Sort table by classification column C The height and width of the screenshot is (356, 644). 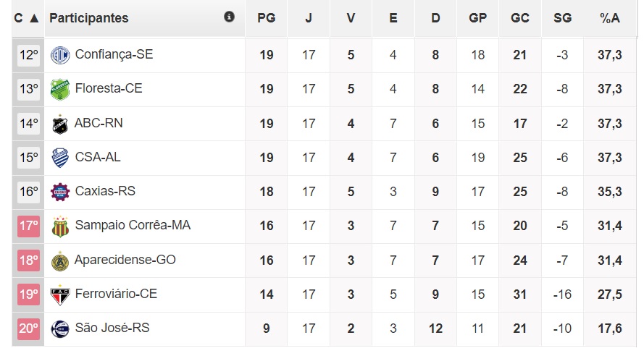(x=26, y=18)
